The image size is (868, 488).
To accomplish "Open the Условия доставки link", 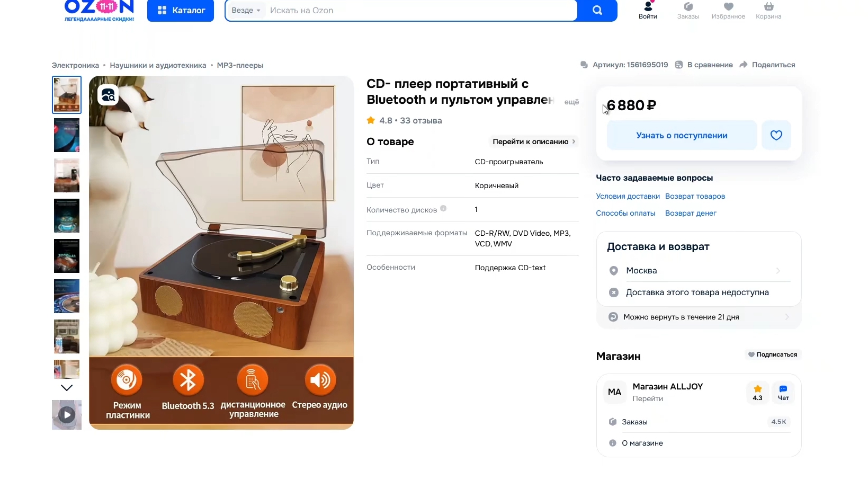I will point(628,196).
